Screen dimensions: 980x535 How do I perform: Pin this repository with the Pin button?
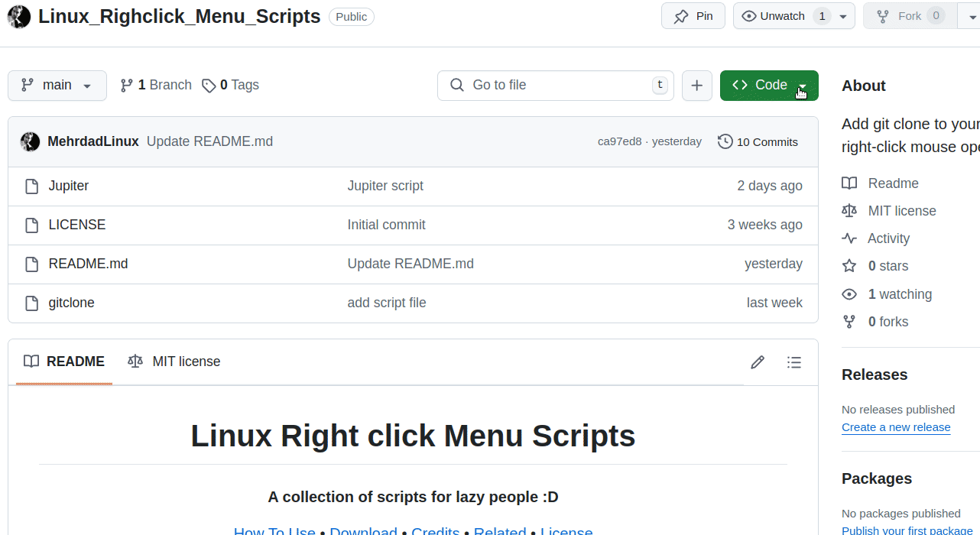point(693,16)
